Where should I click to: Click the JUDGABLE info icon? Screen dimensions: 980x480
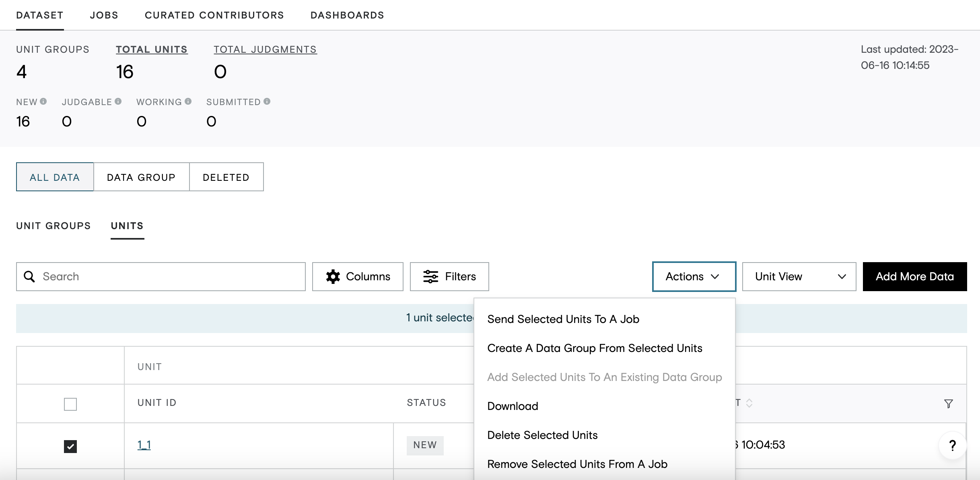tap(118, 101)
